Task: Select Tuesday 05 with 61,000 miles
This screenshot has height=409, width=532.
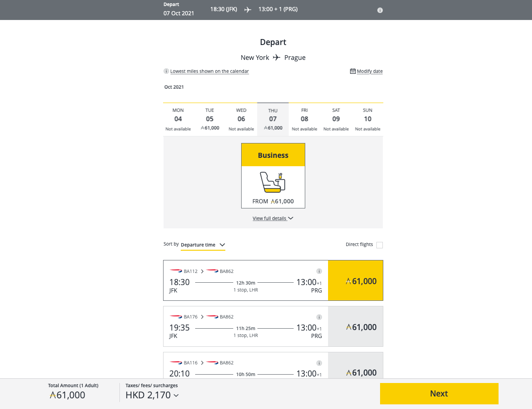Action: point(210,119)
